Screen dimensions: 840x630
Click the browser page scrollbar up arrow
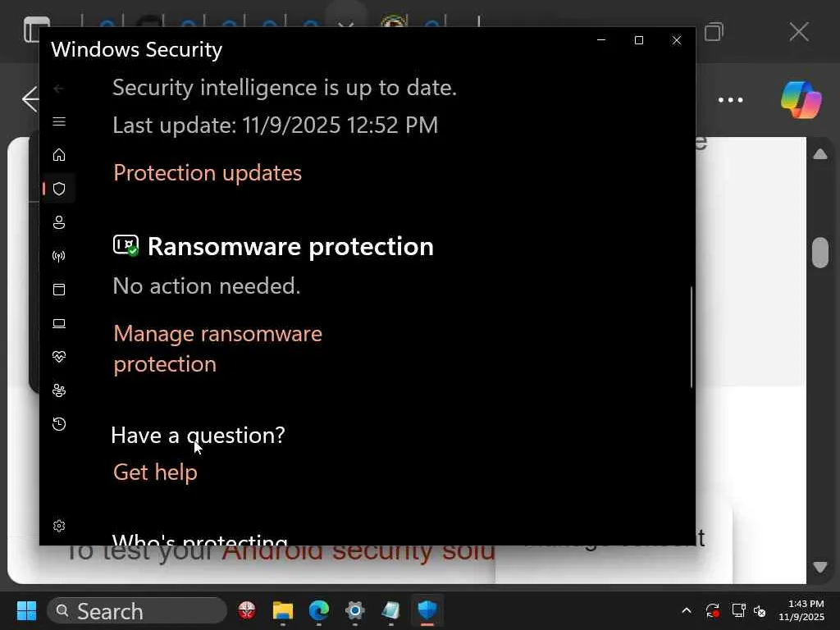820,154
